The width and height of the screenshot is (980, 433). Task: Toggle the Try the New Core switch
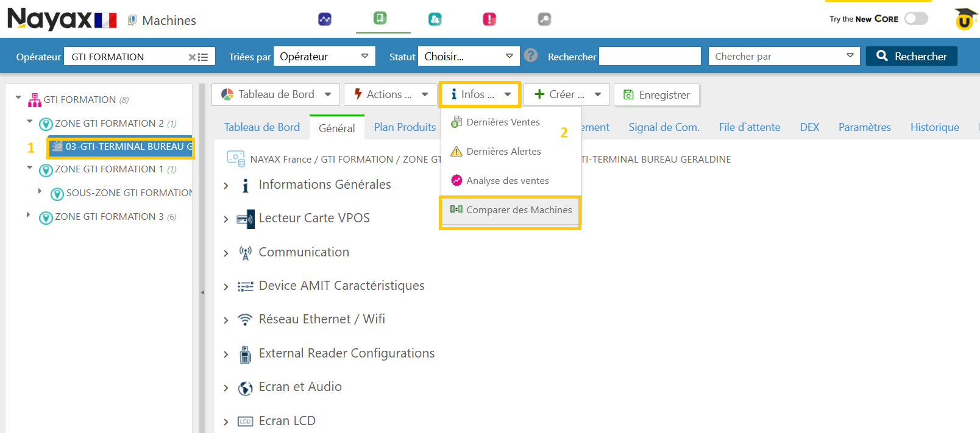[916, 18]
